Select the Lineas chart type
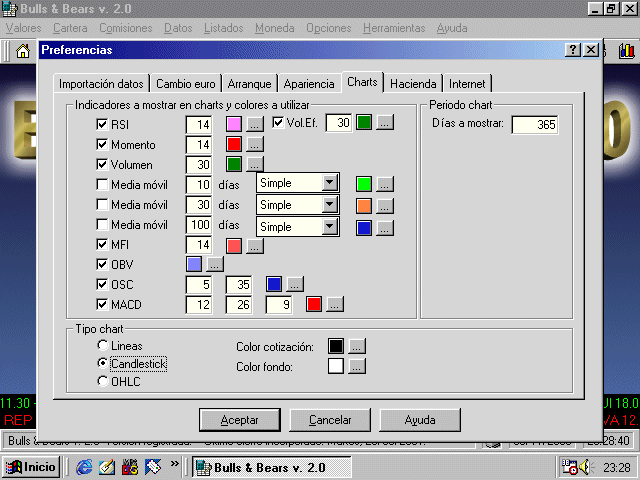The height and width of the screenshot is (480, 640). coord(102,345)
